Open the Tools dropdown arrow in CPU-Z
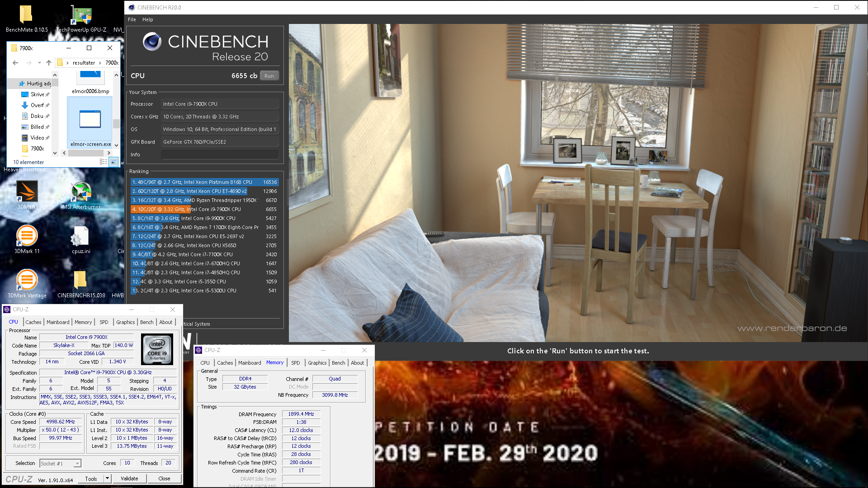Image resolution: width=868 pixels, height=488 pixels. click(107, 479)
